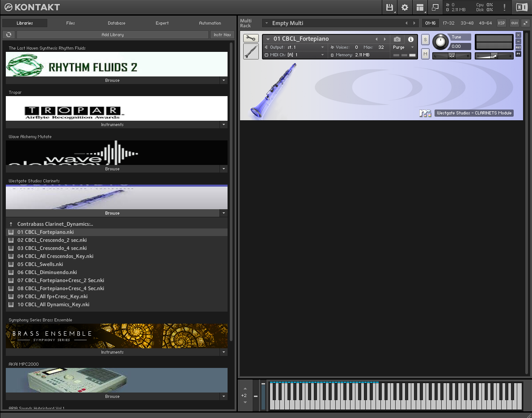Click the Westgate Studios logo in instrument panel
This screenshot has width=532, height=418.
tap(425, 113)
